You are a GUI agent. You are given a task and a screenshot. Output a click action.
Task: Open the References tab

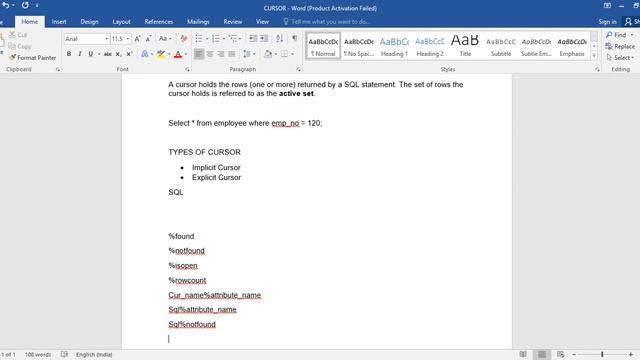pos(159,22)
